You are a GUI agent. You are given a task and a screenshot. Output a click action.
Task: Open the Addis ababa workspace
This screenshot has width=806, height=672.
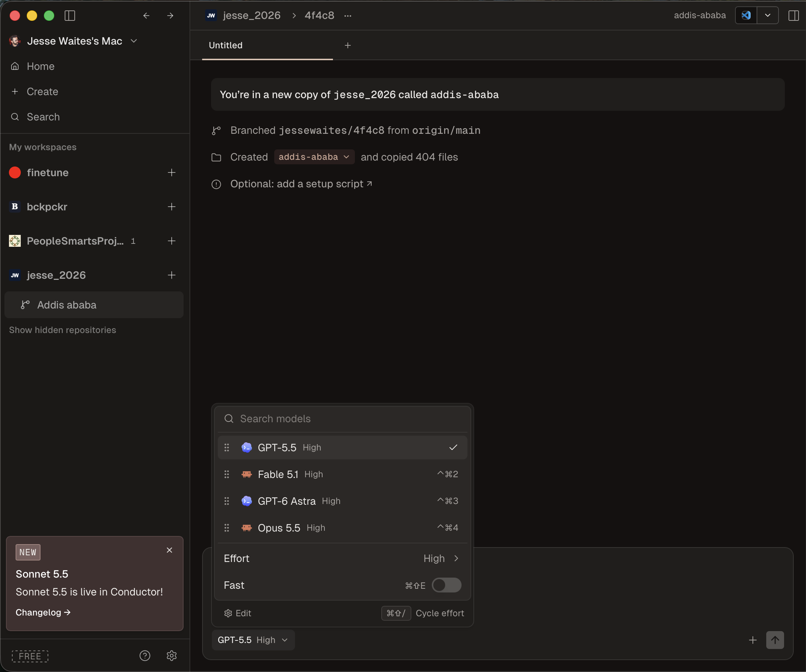94,305
